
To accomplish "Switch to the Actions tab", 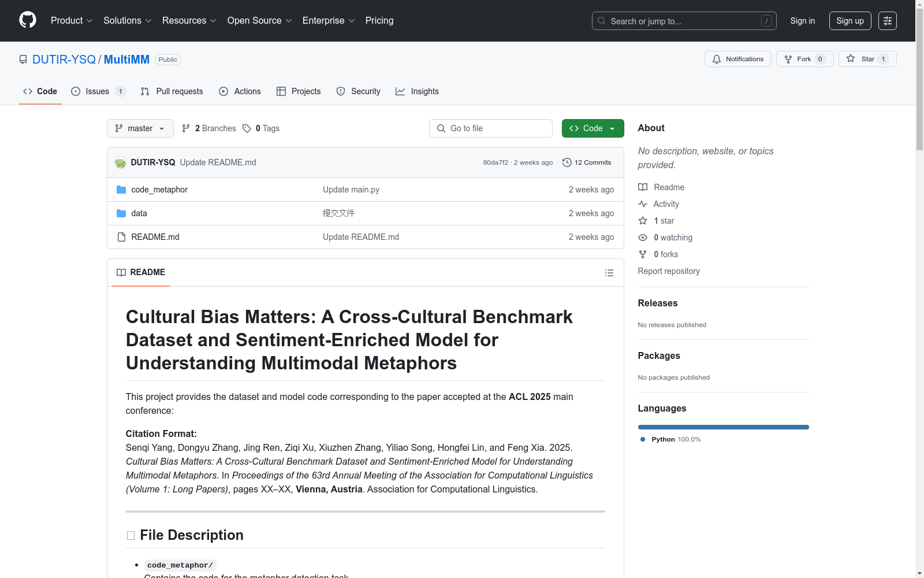I will tap(240, 91).
